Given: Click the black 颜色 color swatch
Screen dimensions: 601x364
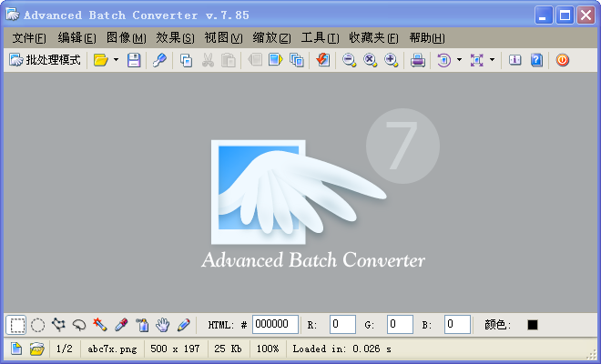Looking at the screenshot, I should 533,325.
